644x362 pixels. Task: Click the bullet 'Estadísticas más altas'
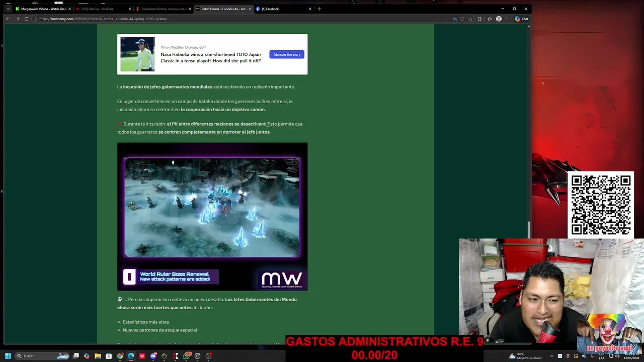(146, 322)
